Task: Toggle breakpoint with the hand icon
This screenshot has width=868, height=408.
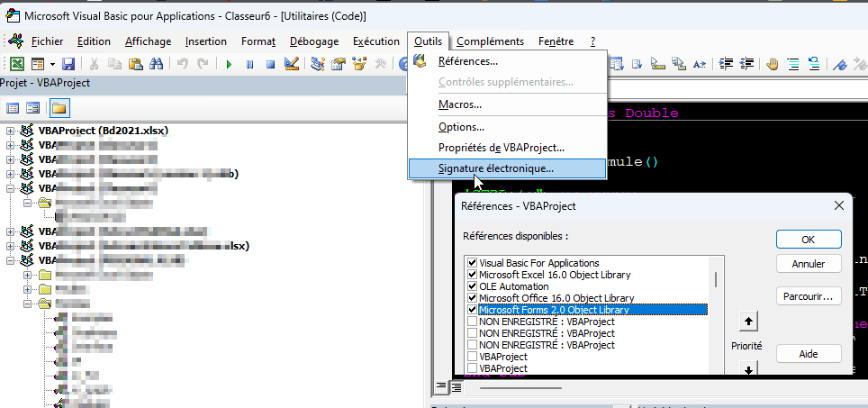Action: [x=773, y=64]
